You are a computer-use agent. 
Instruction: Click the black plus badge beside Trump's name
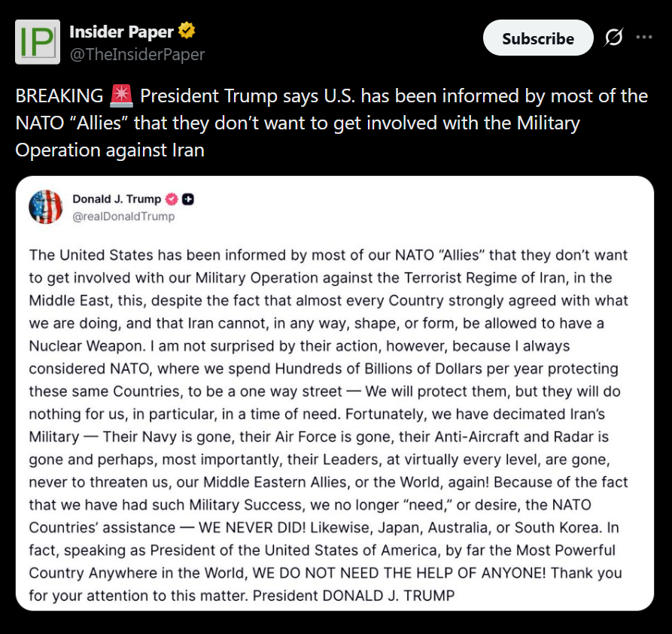pyautogui.click(x=188, y=199)
